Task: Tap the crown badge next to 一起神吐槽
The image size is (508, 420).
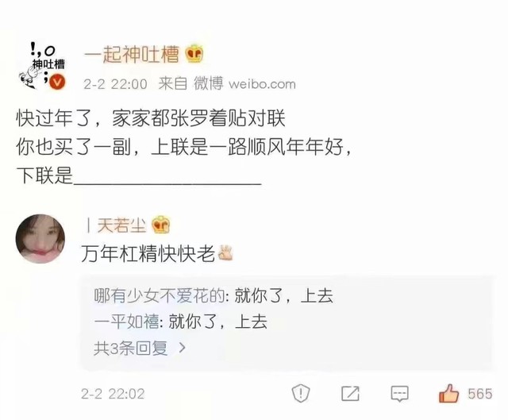Action: tap(194, 53)
